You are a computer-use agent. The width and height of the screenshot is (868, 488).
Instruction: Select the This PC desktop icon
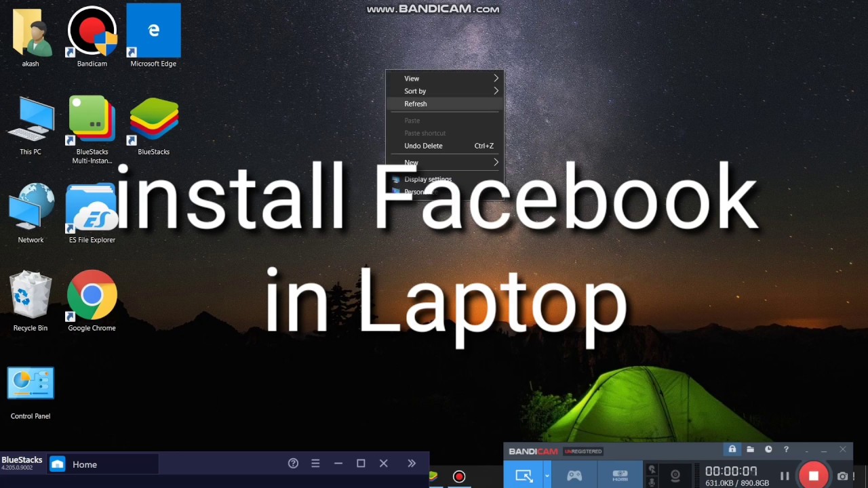31,125
